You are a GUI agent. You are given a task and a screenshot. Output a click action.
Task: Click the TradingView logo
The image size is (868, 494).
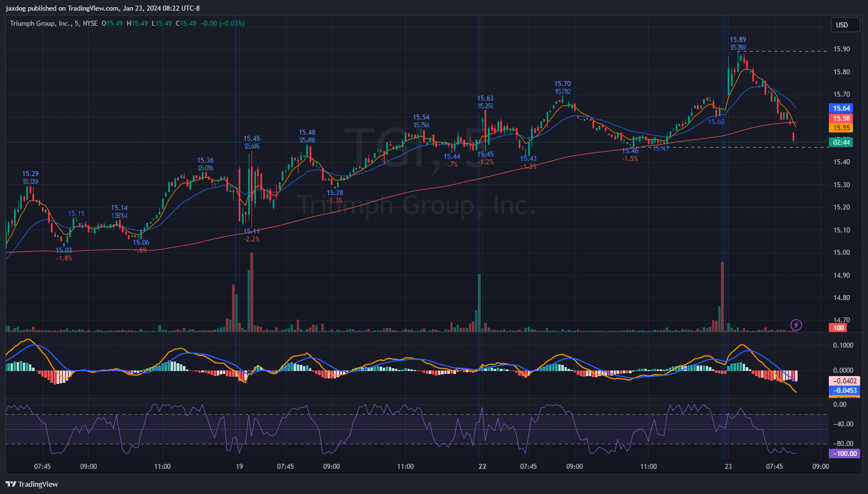point(32,484)
